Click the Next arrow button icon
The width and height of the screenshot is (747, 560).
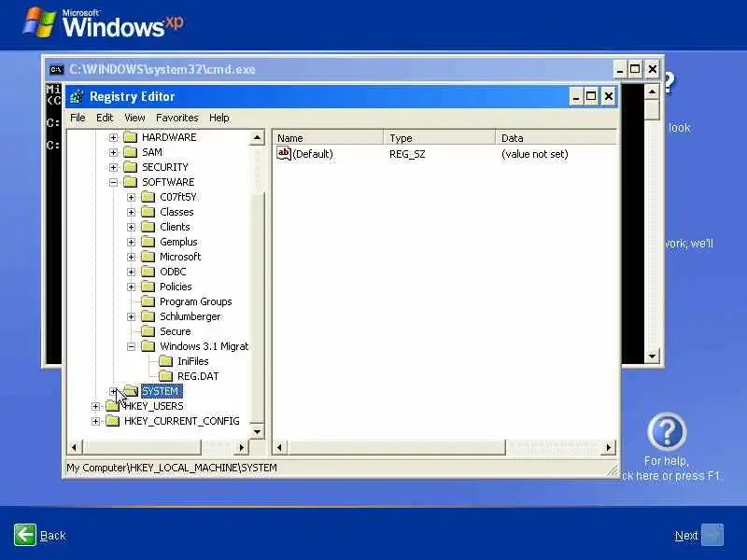tap(712, 535)
